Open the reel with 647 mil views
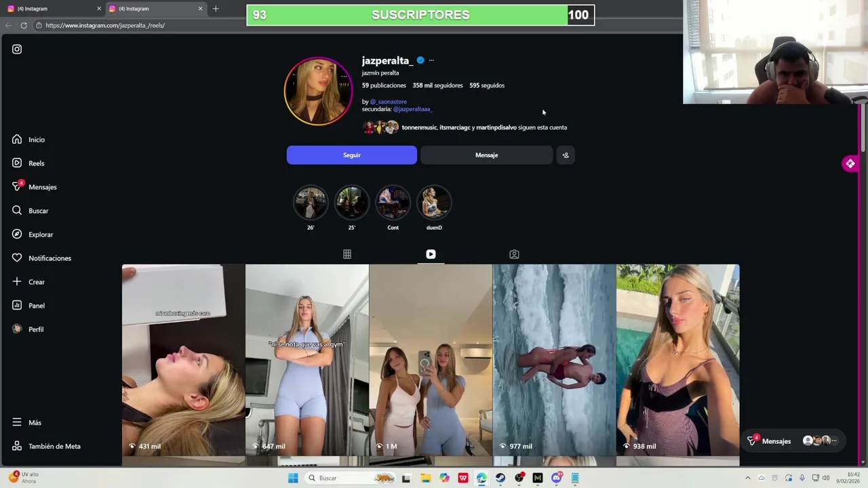 (307, 360)
